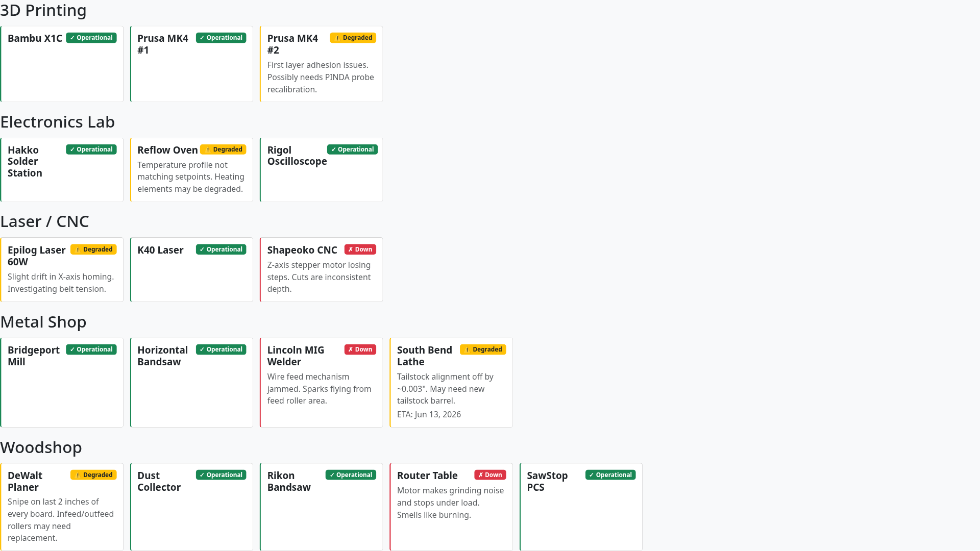Screen dimensions: 980x551
Task: Select the DeWalt Planer title
Action: click(25, 481)
